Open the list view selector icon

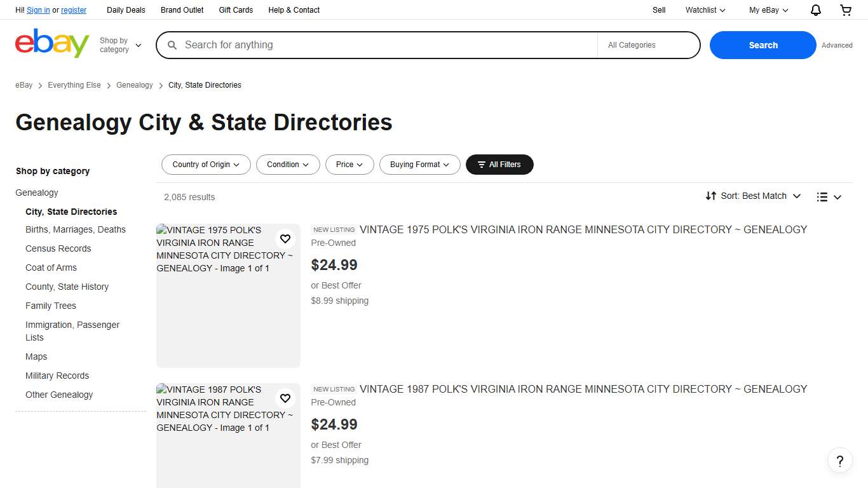822,196
